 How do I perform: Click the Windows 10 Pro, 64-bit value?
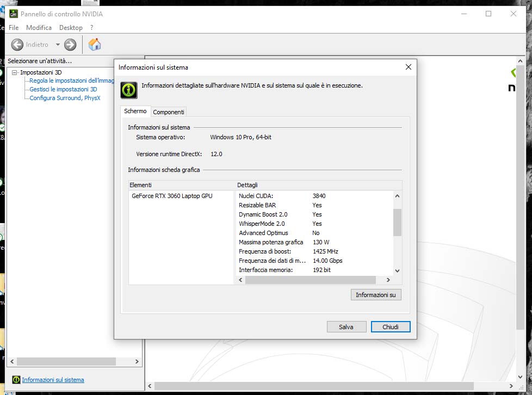coord(240,137)
